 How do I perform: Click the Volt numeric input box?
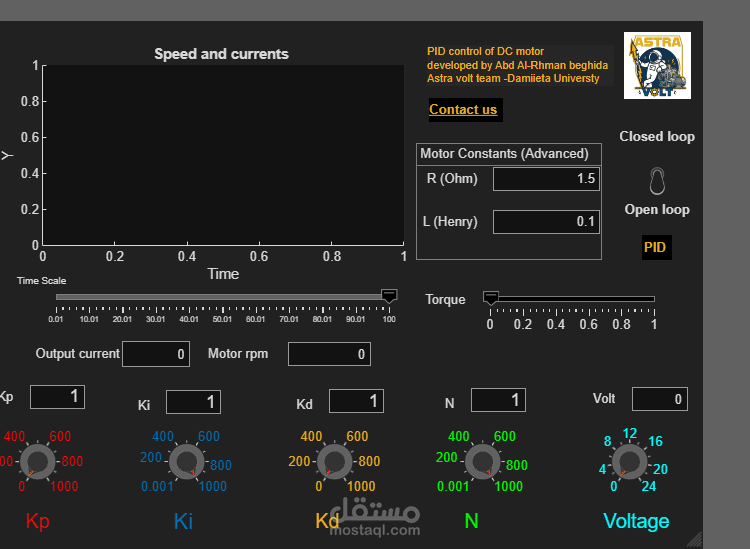click(x=660, y=399)
